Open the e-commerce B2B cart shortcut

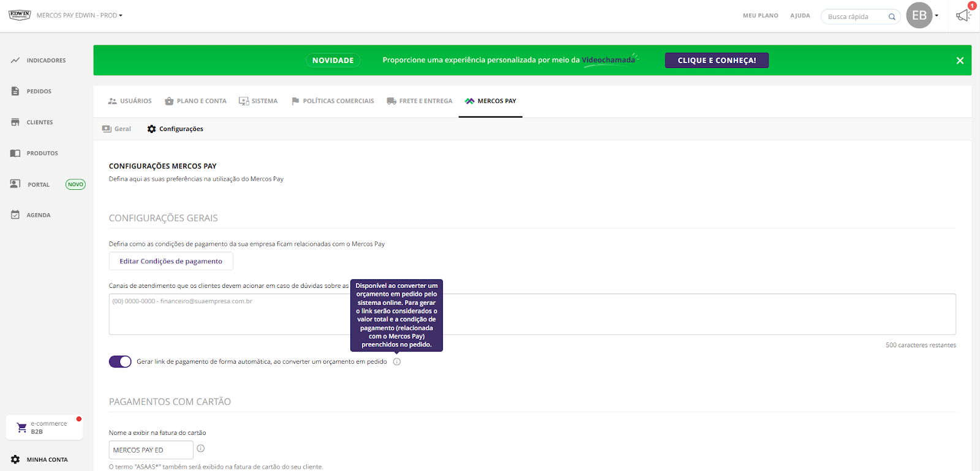pos(44,428)
